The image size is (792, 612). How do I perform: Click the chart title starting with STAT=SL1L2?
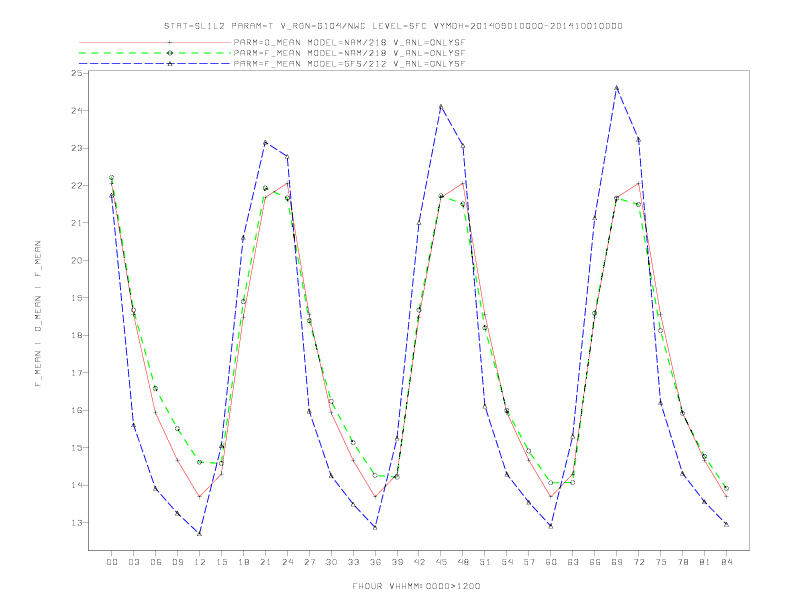(393, 26)
